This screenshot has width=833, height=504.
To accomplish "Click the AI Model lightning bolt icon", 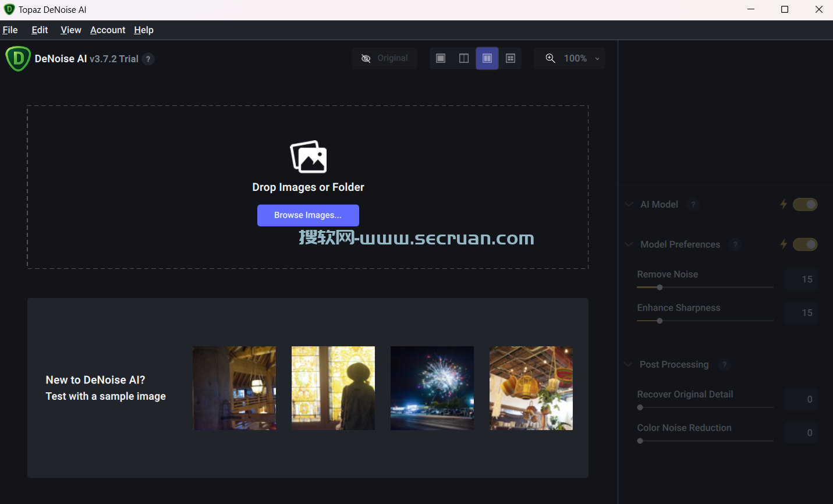I will 784,204.
